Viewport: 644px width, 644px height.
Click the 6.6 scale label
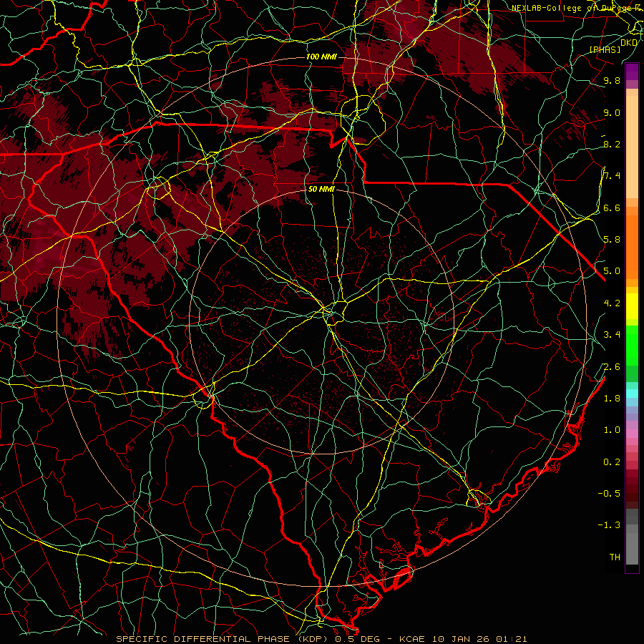tap(612, 208)
